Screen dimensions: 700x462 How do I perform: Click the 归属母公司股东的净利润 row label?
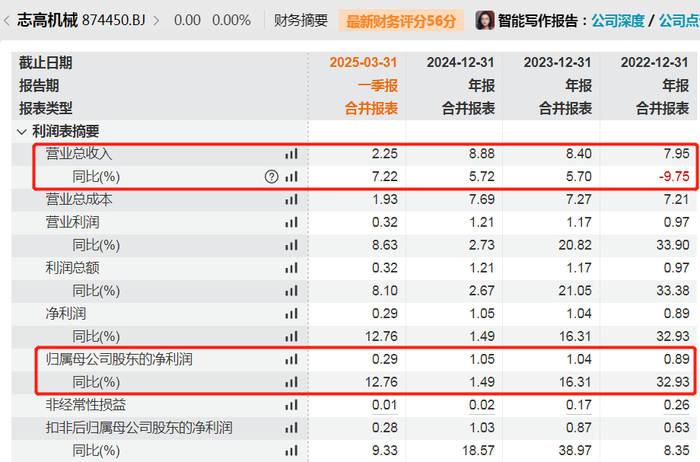click(119, 359)
